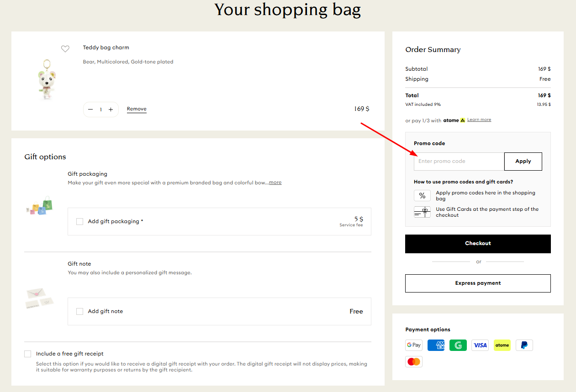Select the Visa payment icon
Viewport: 576px width, 392px height.
[480, 345]
